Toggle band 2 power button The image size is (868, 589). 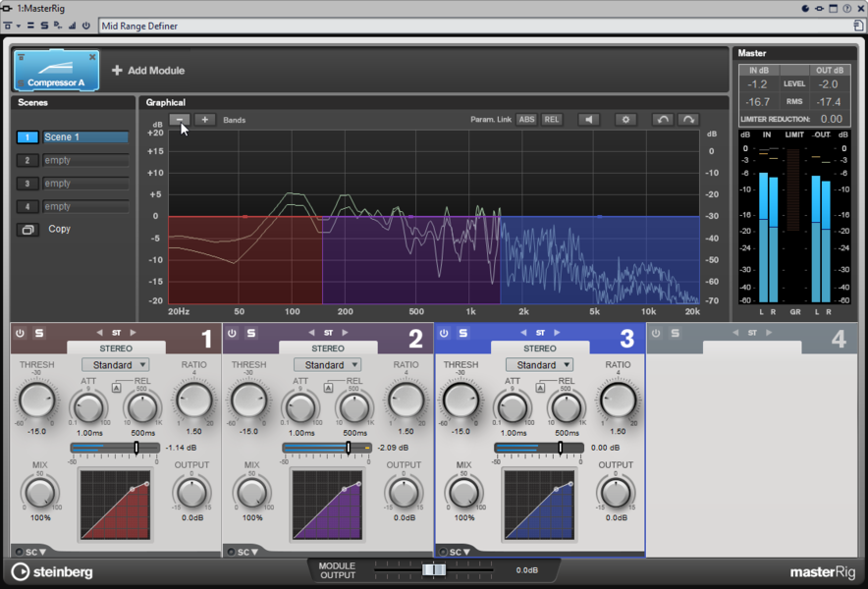click(x=232, y=333)
